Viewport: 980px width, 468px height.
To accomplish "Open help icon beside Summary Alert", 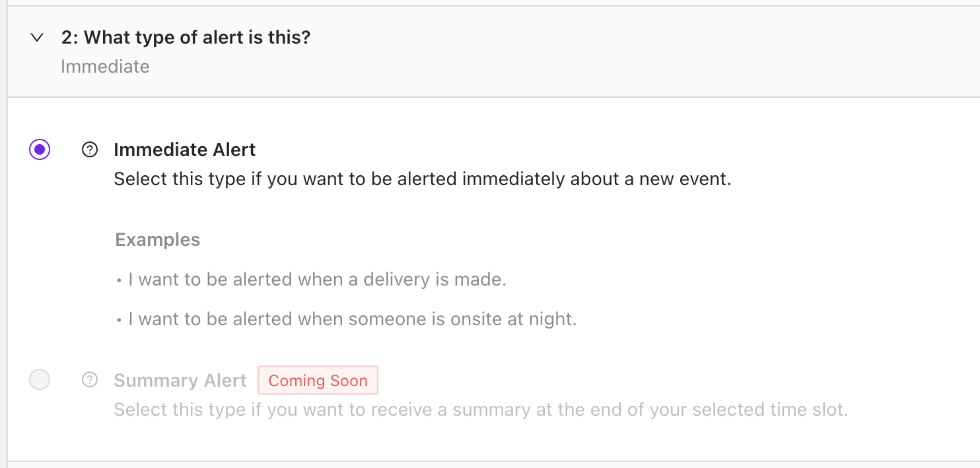I will (x=89, y=380).
